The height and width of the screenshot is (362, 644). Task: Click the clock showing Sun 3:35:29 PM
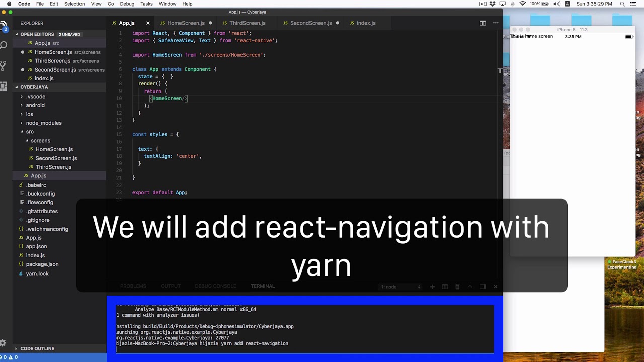(594, 4)
